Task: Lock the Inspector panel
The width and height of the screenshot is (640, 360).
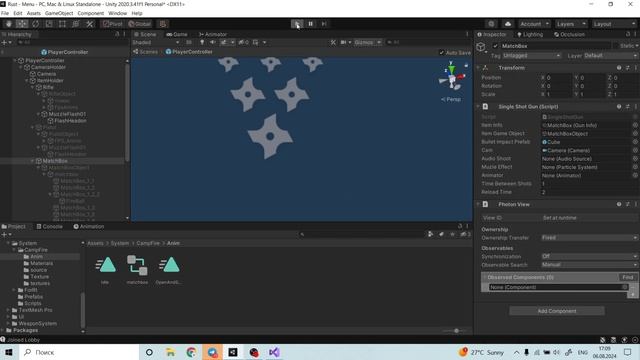Action: pyautogui.click(x=628, y=34)
